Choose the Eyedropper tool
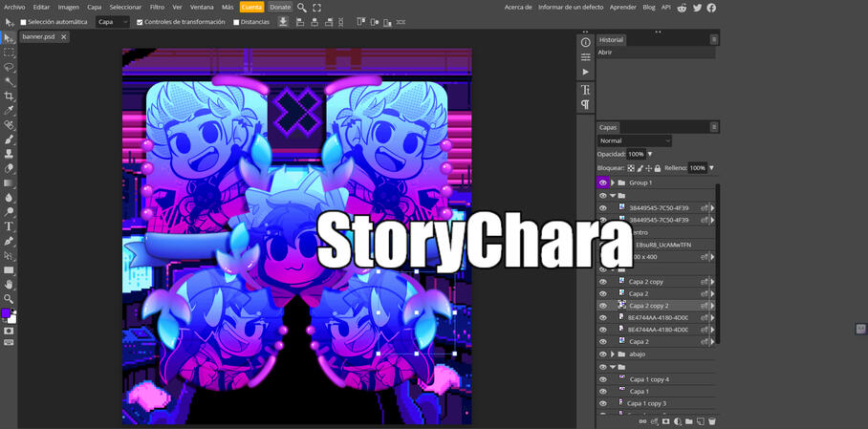Screen dimensions: 868x429 (9, 110)
